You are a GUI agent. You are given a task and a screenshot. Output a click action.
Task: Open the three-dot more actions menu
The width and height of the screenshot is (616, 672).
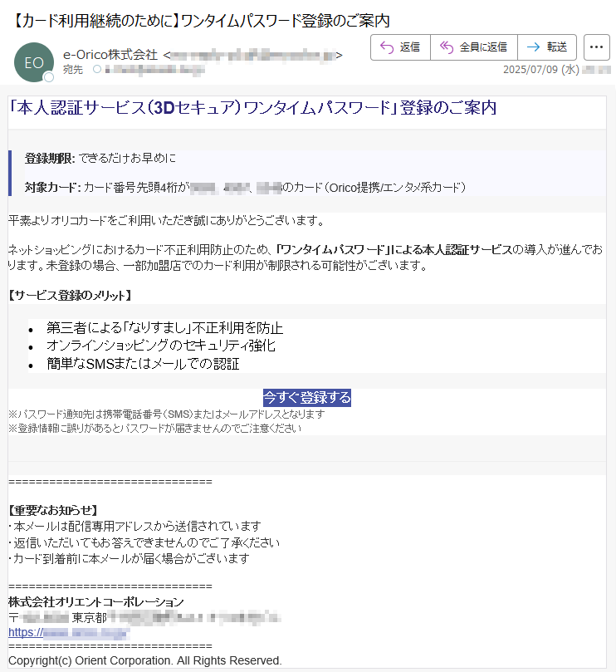(596, 47)
